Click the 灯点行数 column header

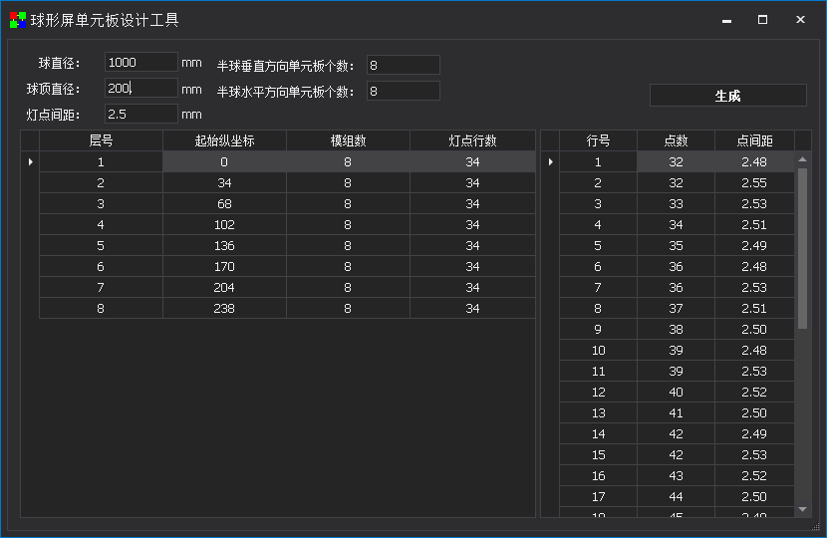tap(472, 141)
